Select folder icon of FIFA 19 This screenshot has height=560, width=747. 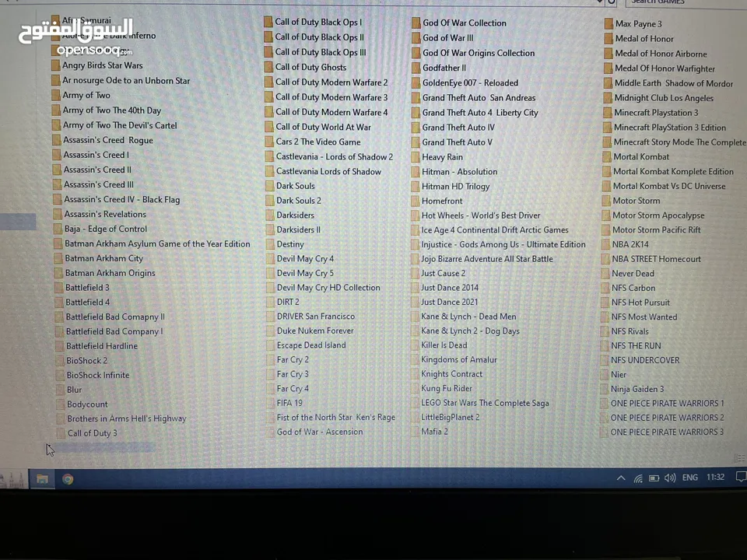[x=271, y=404]
